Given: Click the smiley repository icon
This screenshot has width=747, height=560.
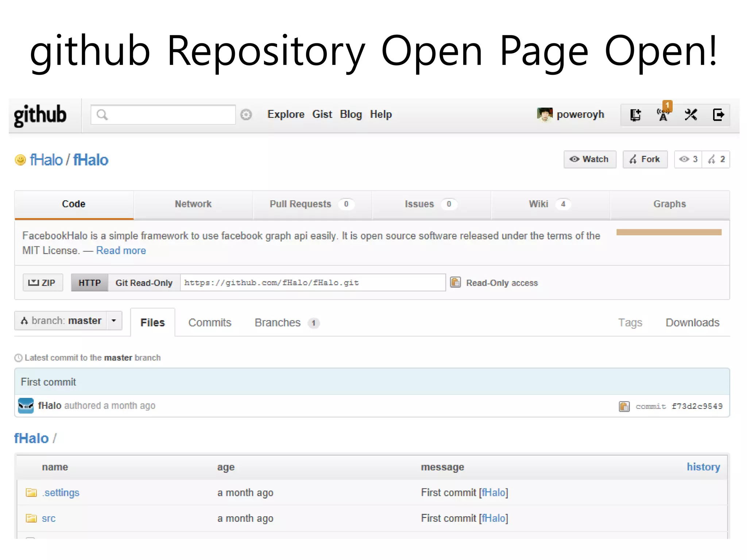Looking at the screenshot, I should coord(20,160).
